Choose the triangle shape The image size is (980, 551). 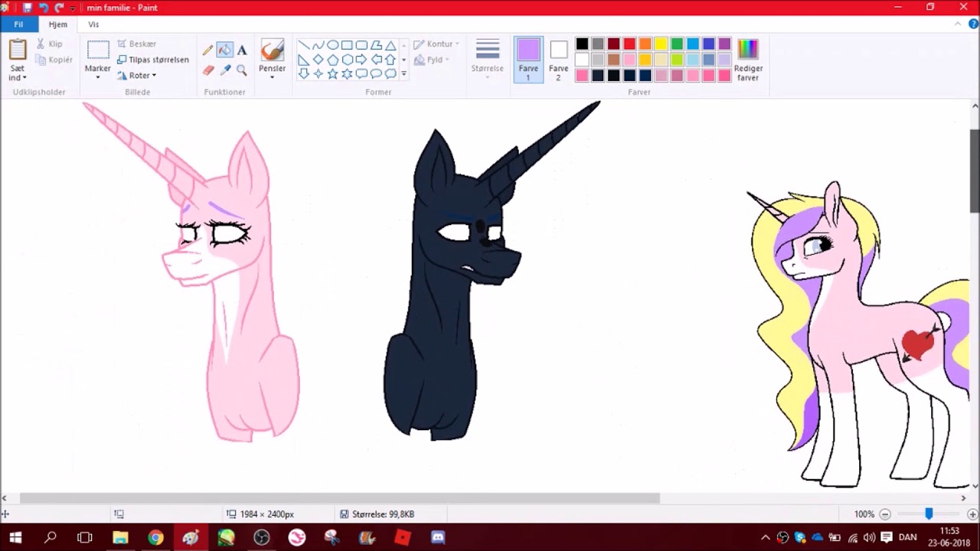click(x=390, y=45)
